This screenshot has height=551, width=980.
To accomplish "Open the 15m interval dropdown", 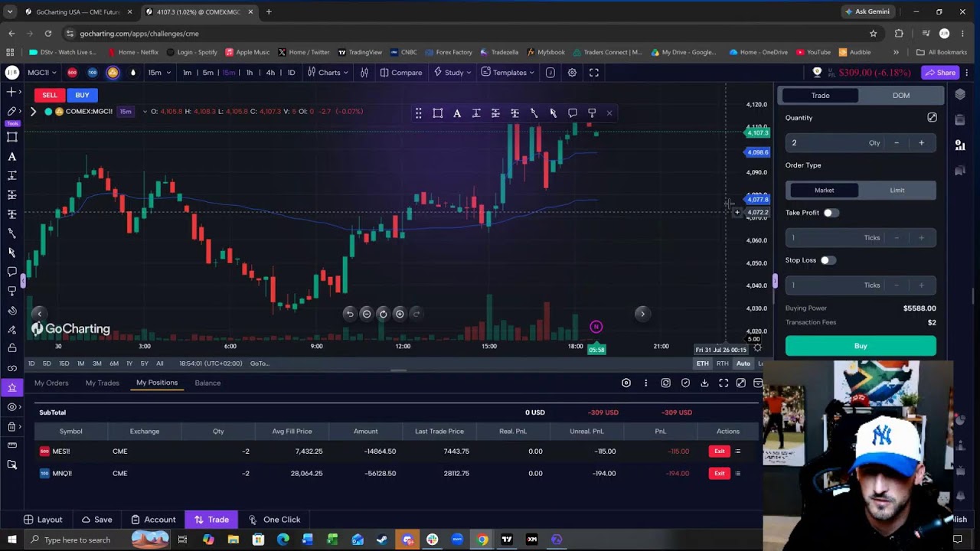I will (159, 73).
